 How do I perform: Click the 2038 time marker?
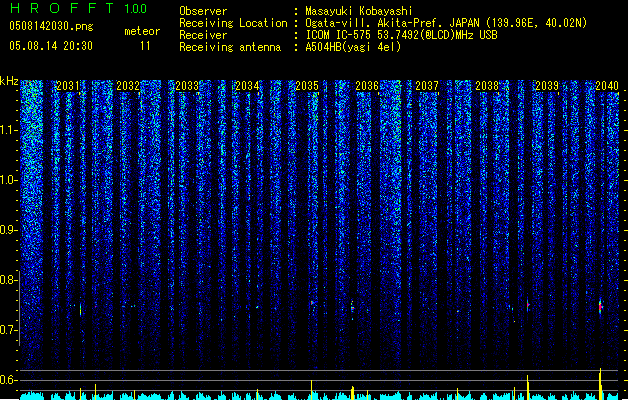(x=487, y=86)
